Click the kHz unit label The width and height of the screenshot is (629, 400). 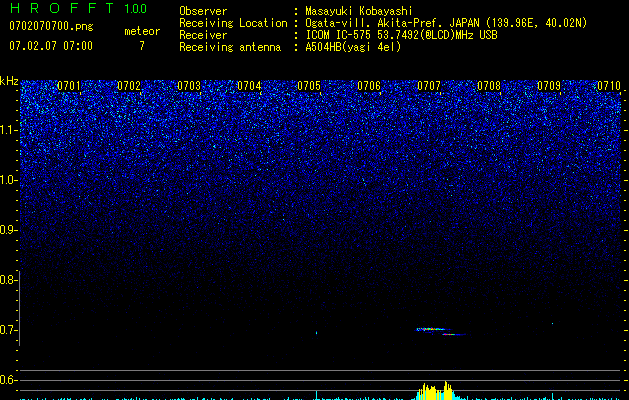point(9,80)
